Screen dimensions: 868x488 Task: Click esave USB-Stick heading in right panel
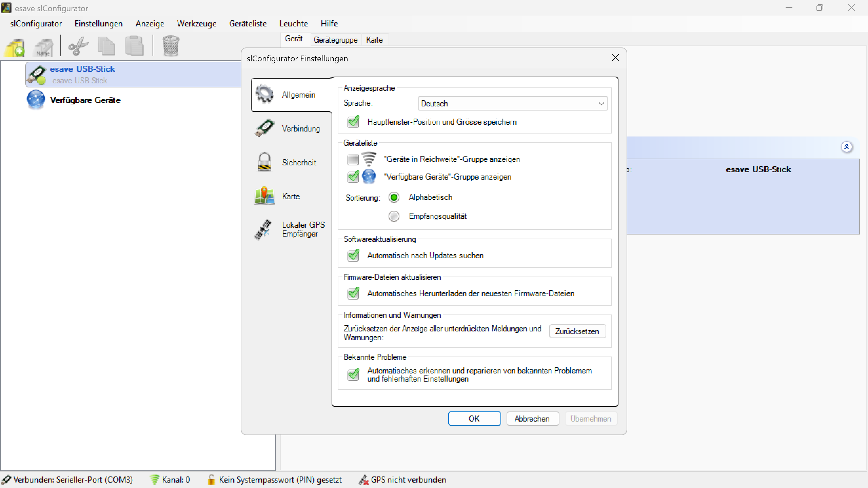[x=758, y=169]
